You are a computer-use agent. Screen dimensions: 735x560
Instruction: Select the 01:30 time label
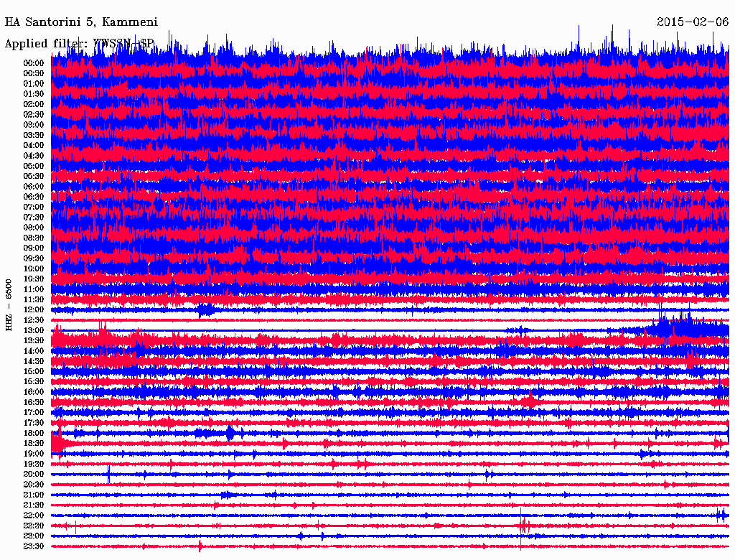[34, 94]
